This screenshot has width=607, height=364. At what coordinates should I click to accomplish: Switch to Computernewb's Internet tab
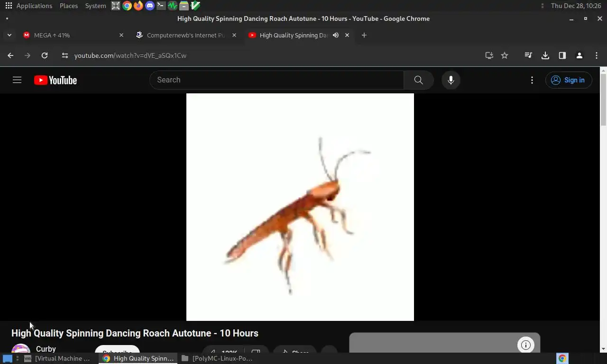pyautogui.click(x=186, y=35)
